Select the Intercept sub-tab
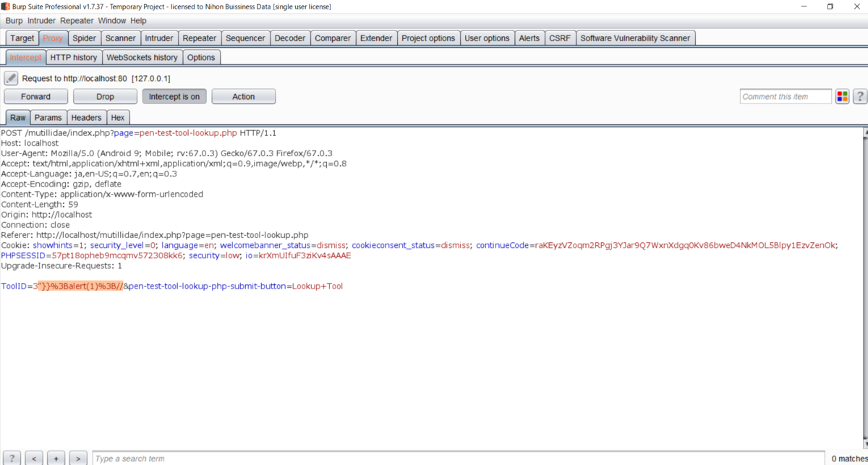The width and height of the screenshot is (868, 465). 25,57
